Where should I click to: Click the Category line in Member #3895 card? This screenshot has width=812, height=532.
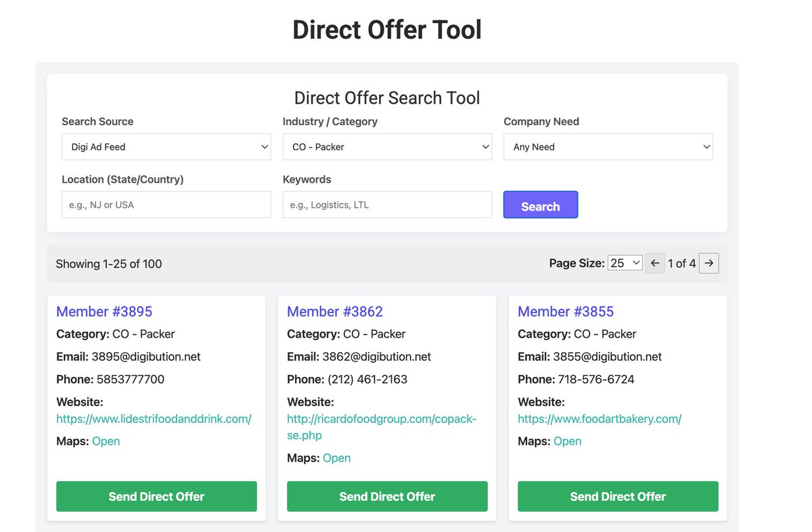(x=116, y=334)
